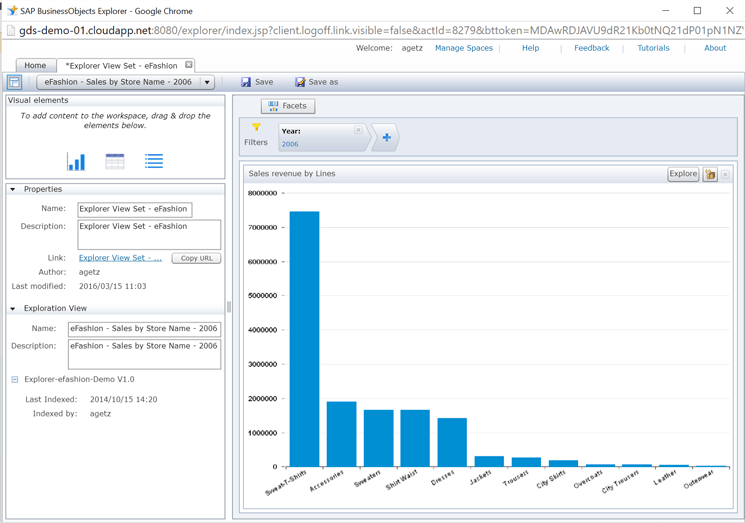Click the view layout icon in toolbar

pyautogui.click(x=14, y=82)
